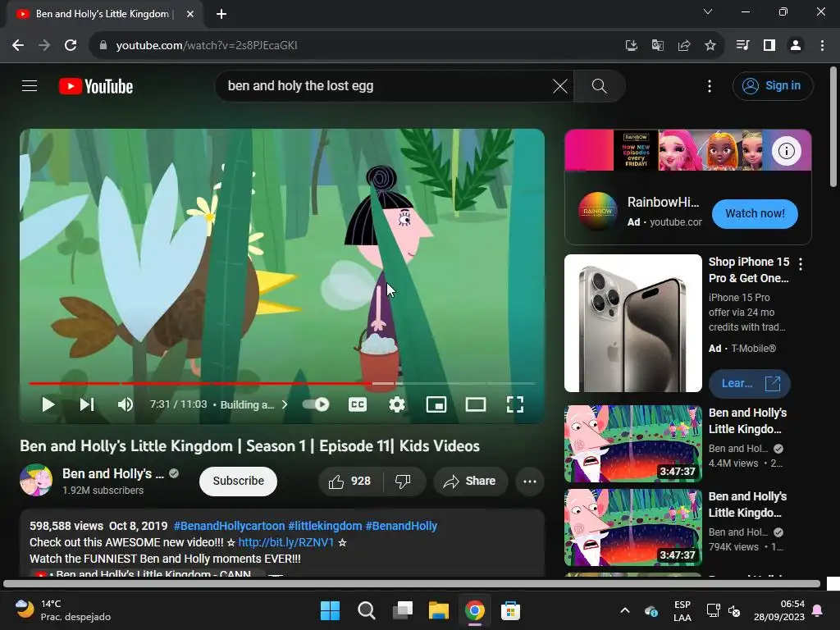Open hashtag #BenandHolly
This screenshot has width=840, height=630.
(x=401, y=526)
